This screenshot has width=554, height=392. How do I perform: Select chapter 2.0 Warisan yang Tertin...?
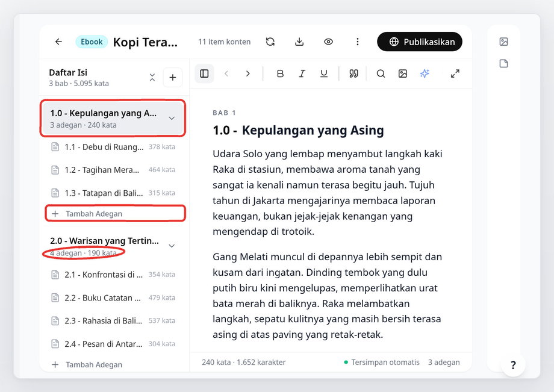tap(113, 246)
